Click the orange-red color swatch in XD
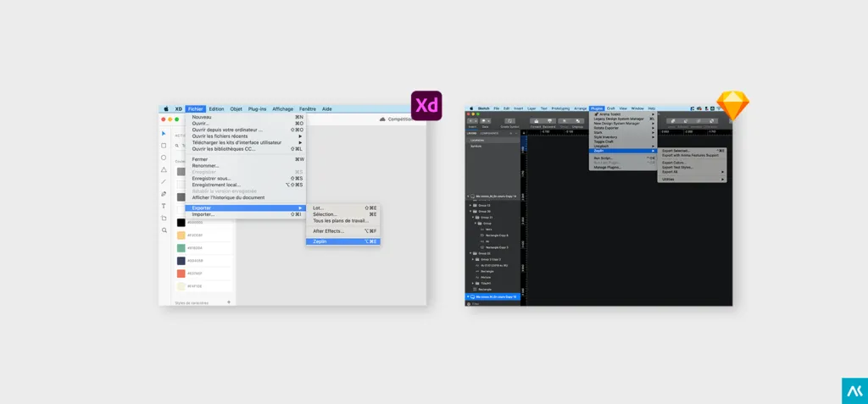Viewport: 868px width, 404px height. 181,274
